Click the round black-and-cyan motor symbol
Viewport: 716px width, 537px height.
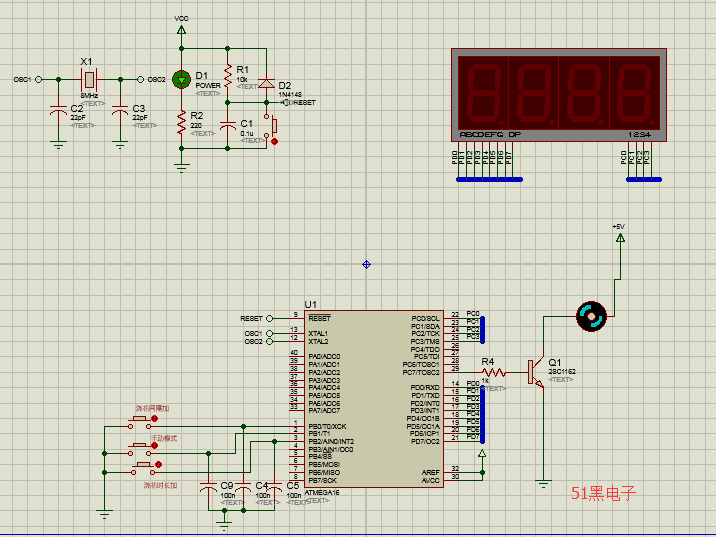591,317
